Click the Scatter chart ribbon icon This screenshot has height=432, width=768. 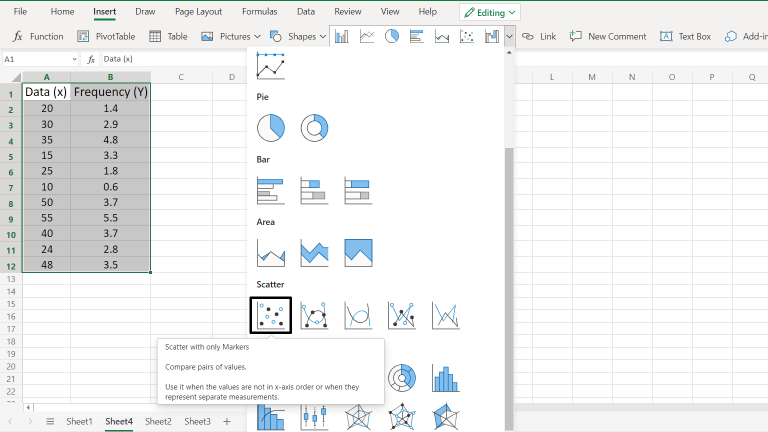(467, 36)
